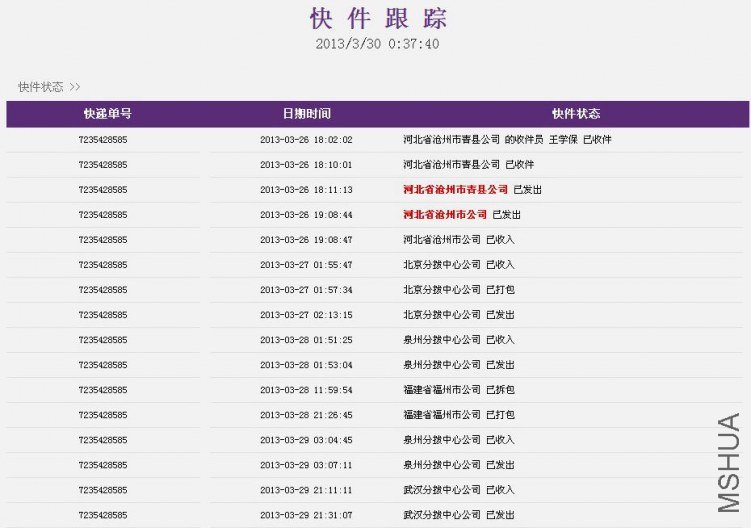Select status 北京分拨中心公司 已打包
Screen dimensions: 751x528
coord(459,290)
